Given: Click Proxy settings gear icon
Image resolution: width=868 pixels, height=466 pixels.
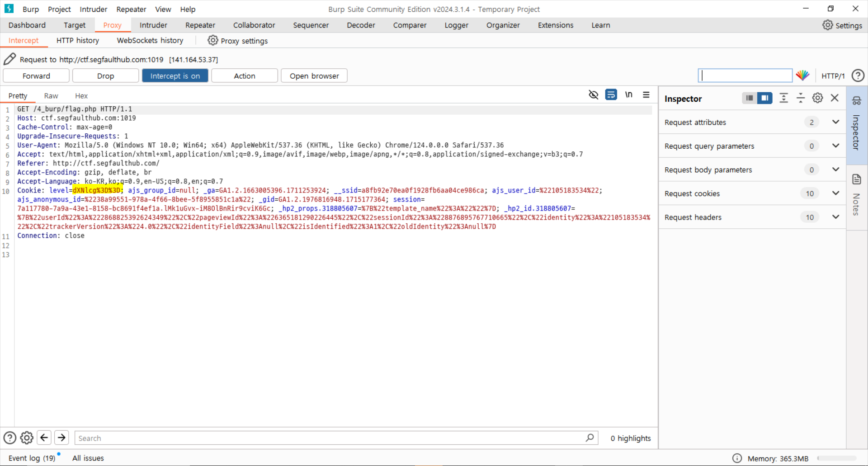Looking at the screenshot, I should click(x=213, y=40).
